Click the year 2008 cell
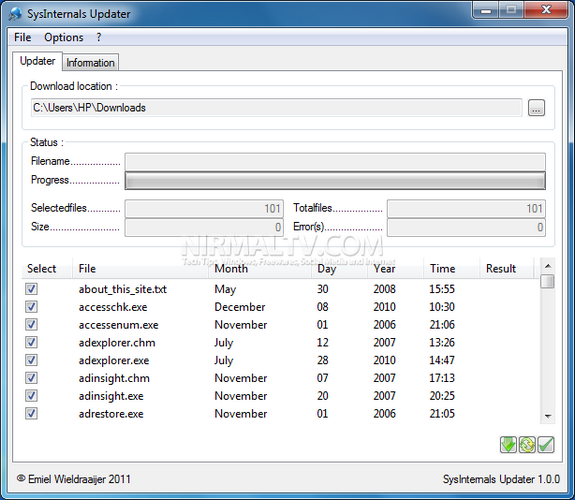 [x=384, y=289]
